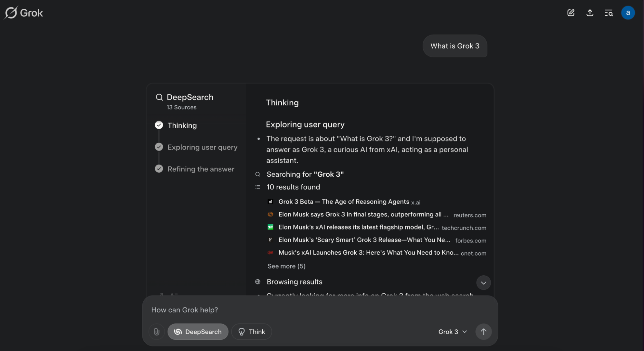The width and height of the screenshot is (644, 351).
Task: Click the CNET favicon icon
Action: [270, 253]
